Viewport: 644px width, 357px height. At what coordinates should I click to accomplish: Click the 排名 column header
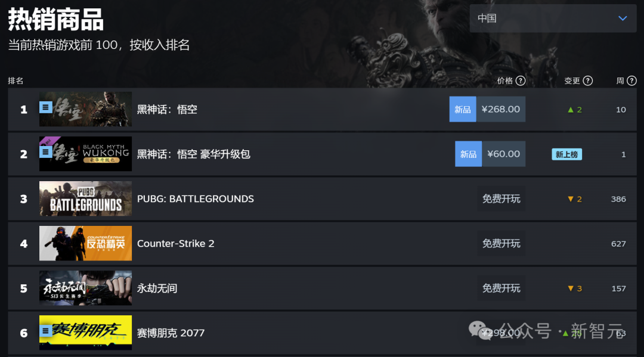point(16,81)
